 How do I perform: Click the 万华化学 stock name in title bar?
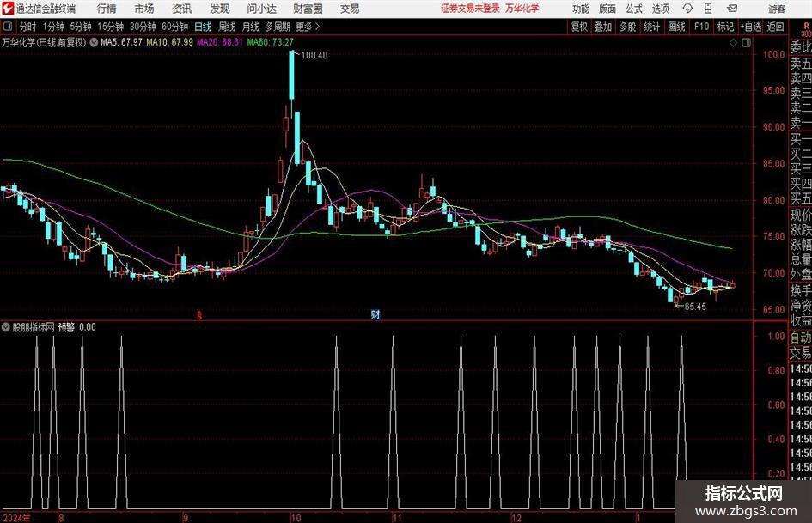(522, 9)
